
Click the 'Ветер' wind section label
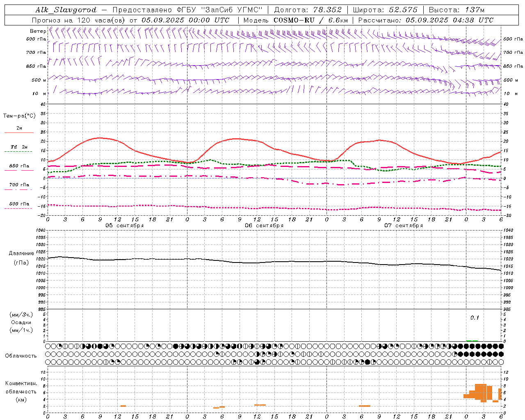point(38,31)
